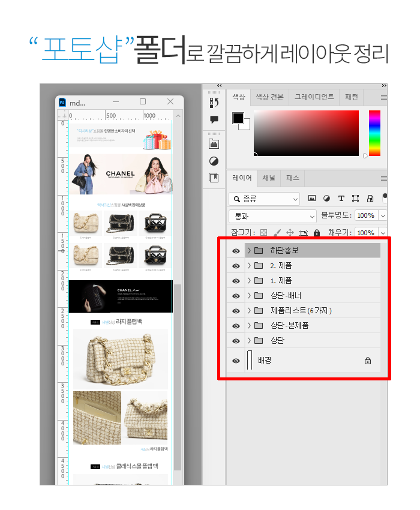Toggle visibility of 상단-배너 group
This screenshot has height=510, width=420.
tap(236, 296)
